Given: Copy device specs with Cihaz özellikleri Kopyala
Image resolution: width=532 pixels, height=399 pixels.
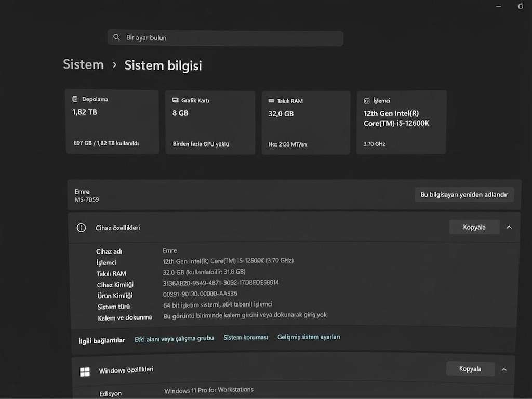Looking at the screenshot, I should 474,227.
